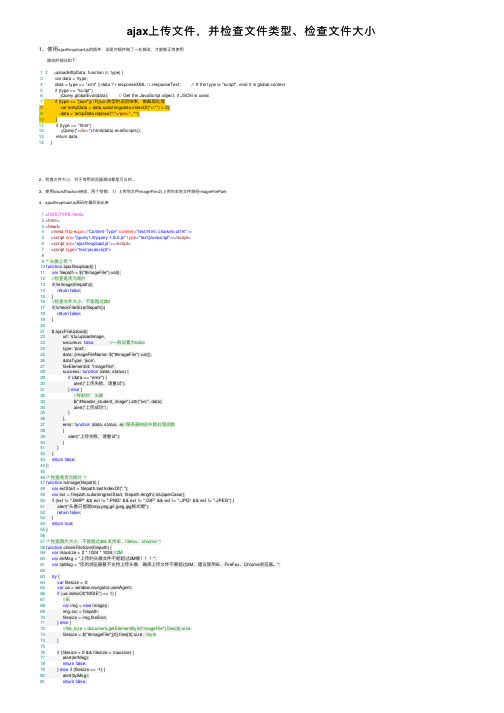Click the highlighted "data = tempData.replace" line
The image size is (504, 713).
(100, 114)
